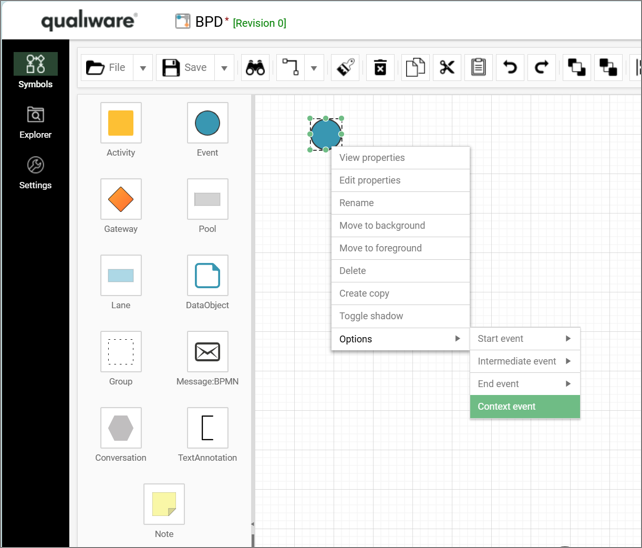This screenshot has height=548, width=642.
Task: Click the qualiware logo
Action: tap(88, 20)
